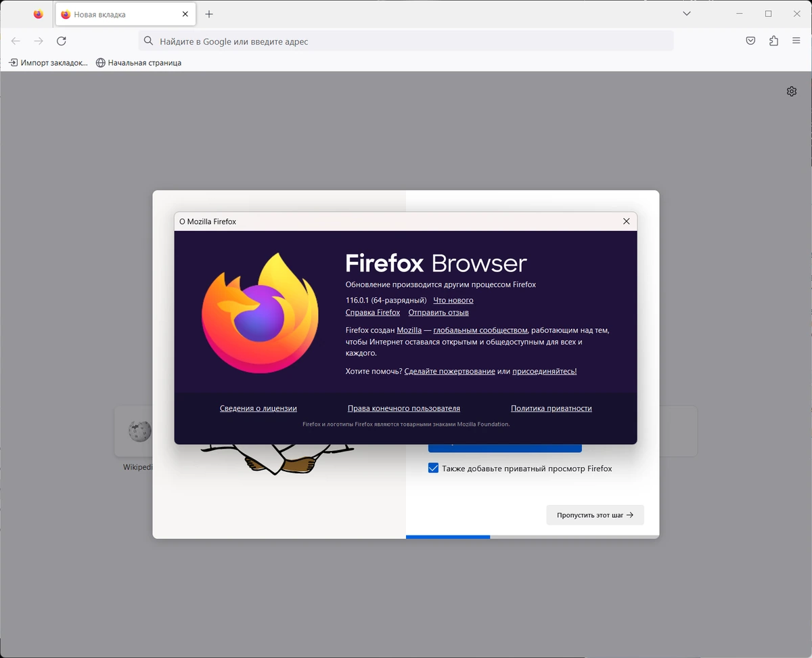This screenshot has height=658, width=812.
Task: Focus the address bar search field
Action: pos(406,41)
